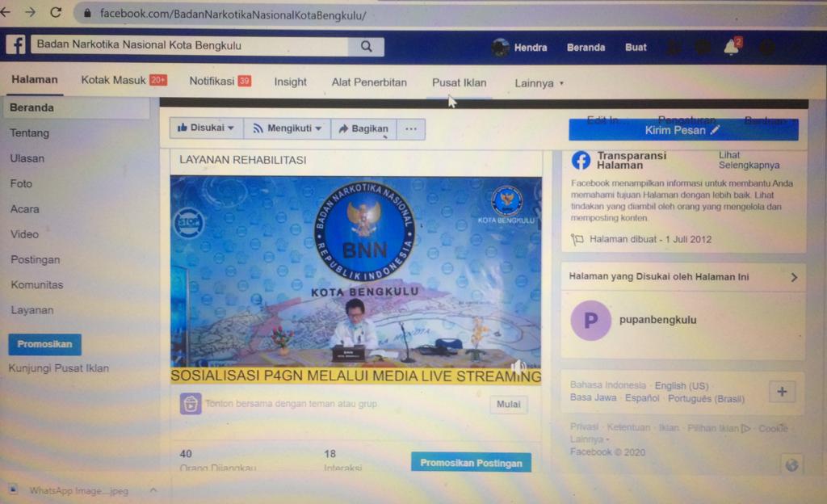
Task: Click Promosikan Postingan button
Action: 471,462
